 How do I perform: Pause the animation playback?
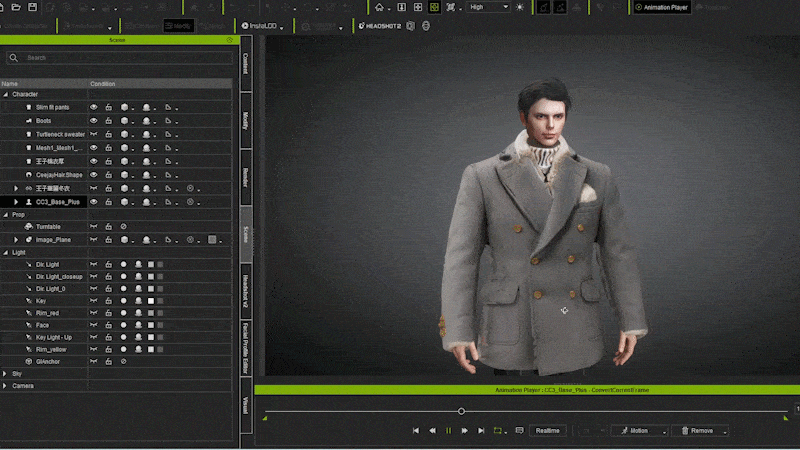coord(448,430)
